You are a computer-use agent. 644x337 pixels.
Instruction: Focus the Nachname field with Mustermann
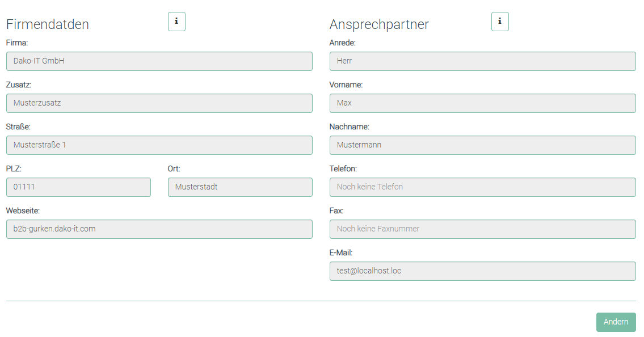tap(482, 145)
